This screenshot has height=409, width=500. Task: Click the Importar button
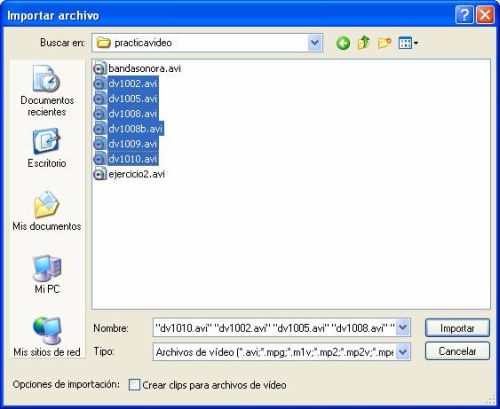pos(457,328)
